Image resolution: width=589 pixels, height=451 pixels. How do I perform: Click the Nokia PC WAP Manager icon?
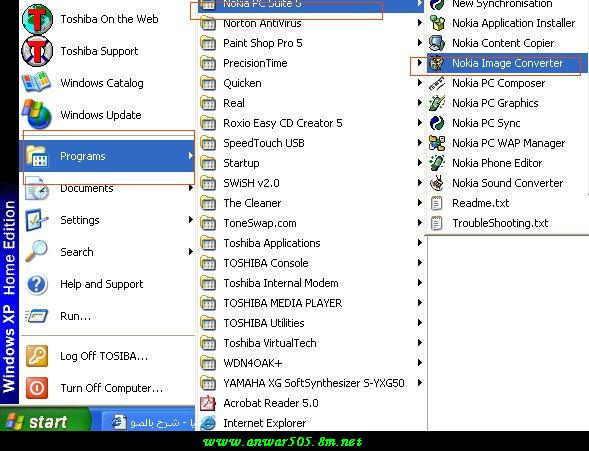coord(437,143)
